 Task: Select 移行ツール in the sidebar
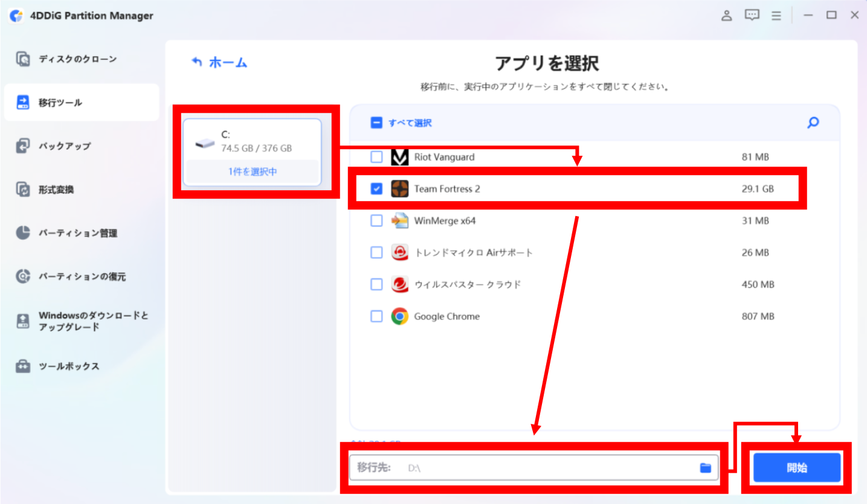(x=82, y=103)
